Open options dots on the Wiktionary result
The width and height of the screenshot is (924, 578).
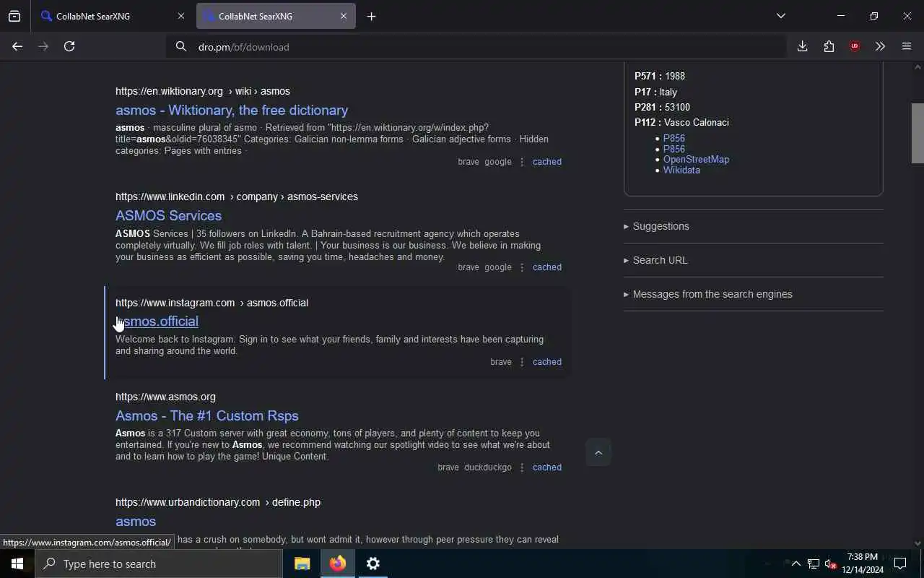[x=522, y=162]
